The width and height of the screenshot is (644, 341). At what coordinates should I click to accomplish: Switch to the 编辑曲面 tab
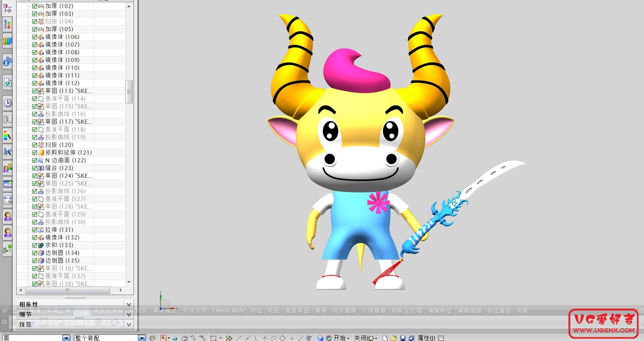[470, 311]
